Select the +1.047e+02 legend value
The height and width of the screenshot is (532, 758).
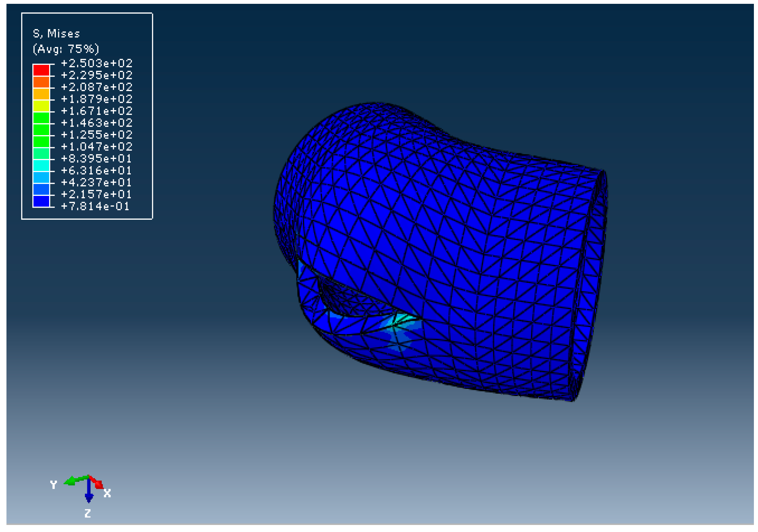tap(97, 147)
